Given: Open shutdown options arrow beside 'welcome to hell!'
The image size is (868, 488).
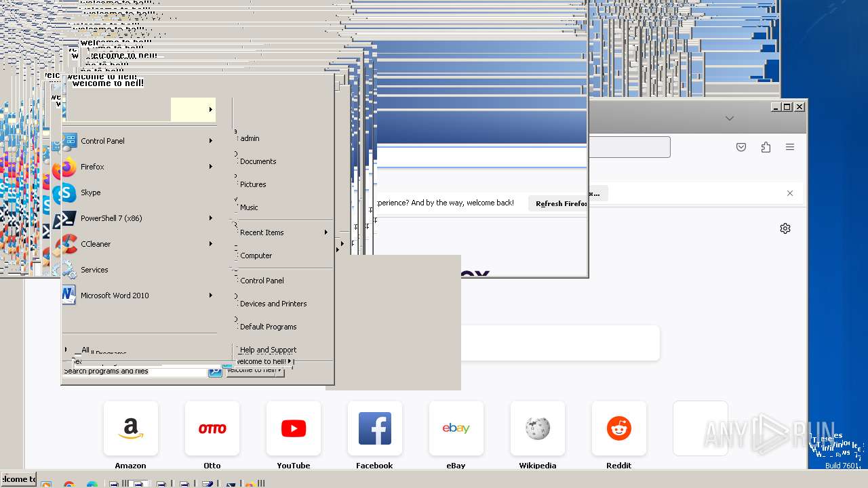Looking at the screenshot, I should pos(290,361).
